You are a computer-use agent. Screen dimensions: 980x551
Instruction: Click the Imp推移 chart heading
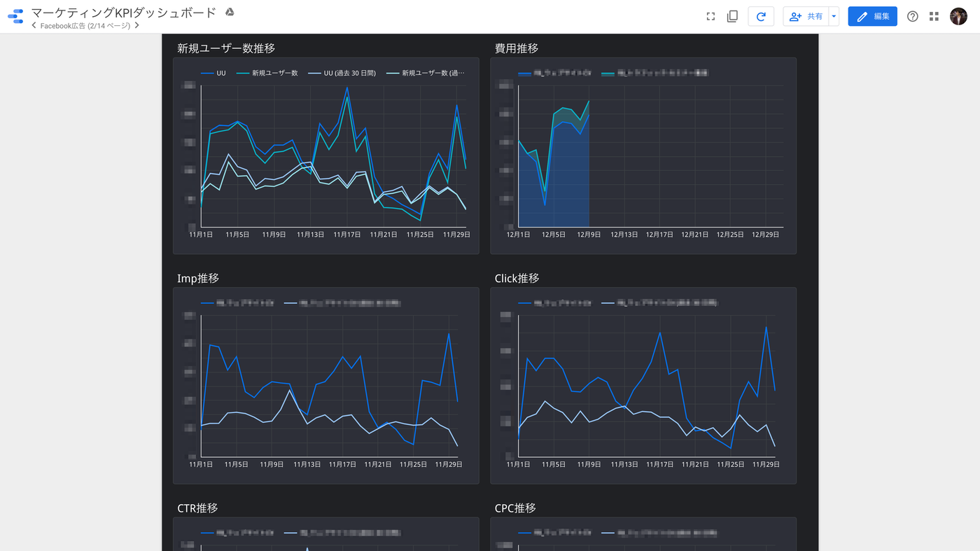[198, 278]
